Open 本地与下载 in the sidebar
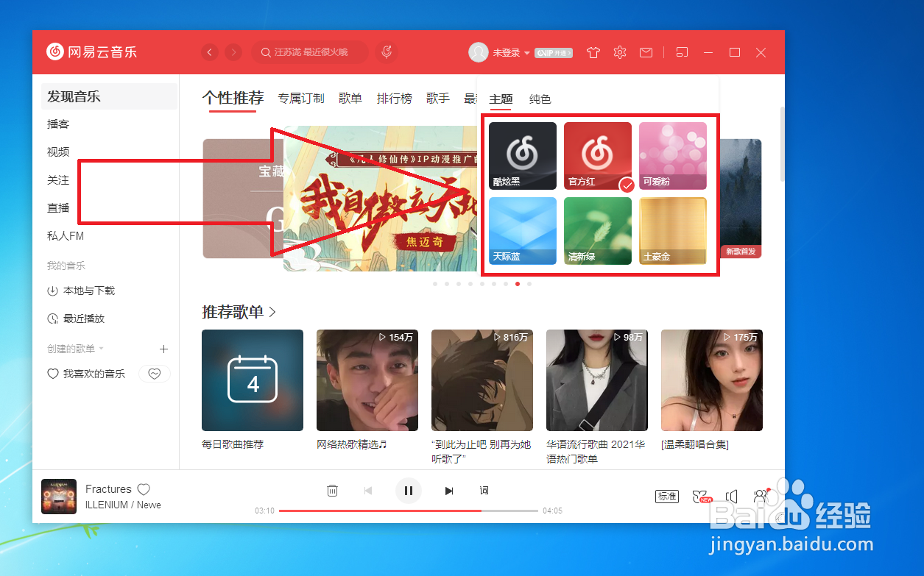 coord(81,291)
